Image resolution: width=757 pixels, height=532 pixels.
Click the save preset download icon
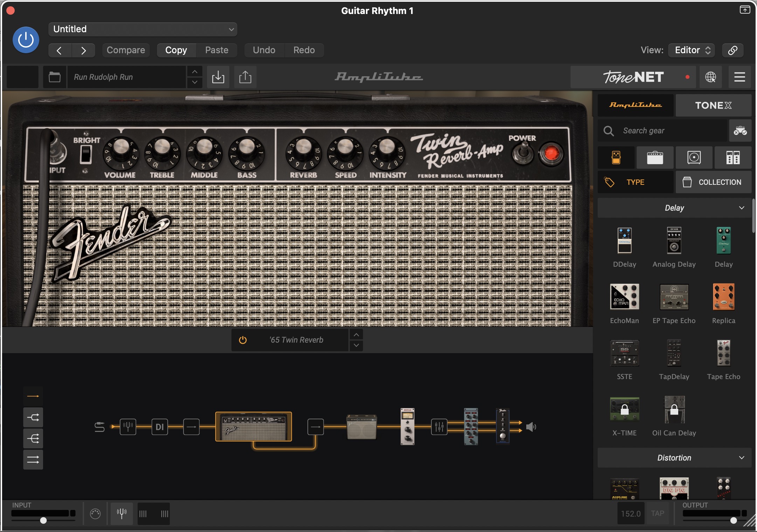(218, 77)
